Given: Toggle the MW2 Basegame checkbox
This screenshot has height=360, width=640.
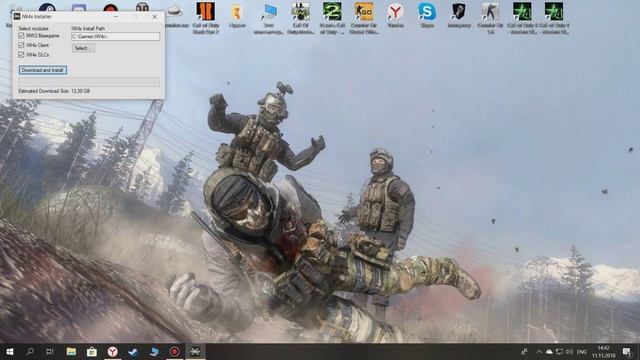Looking at the screenshot, I should tap(21, 36).
